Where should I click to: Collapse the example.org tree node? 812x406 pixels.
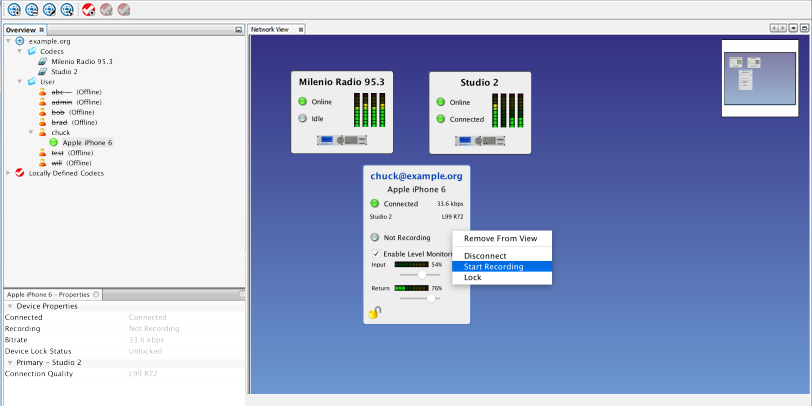coord(9,41)
